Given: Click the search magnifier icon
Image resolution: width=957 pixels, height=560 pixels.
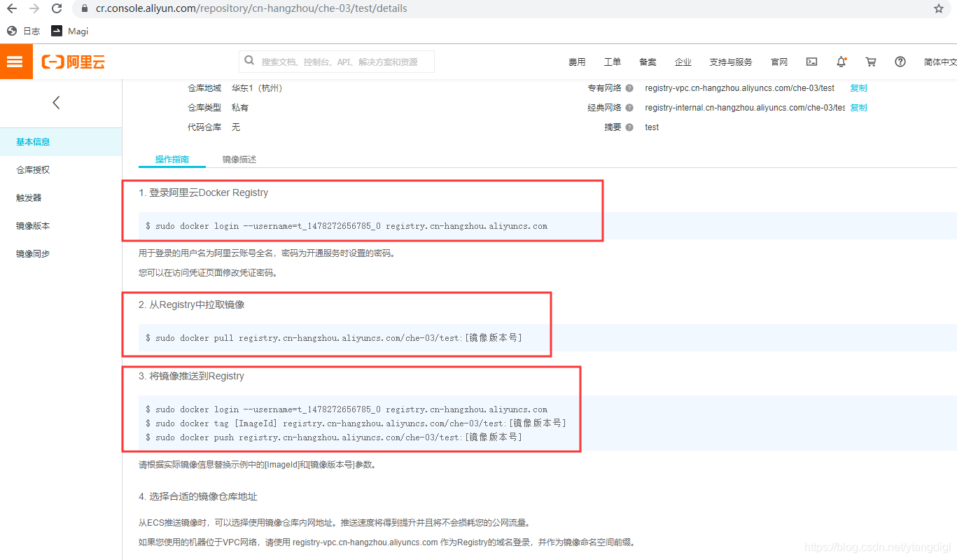Looking at the screenshot, I should click(x=249, y=61).
